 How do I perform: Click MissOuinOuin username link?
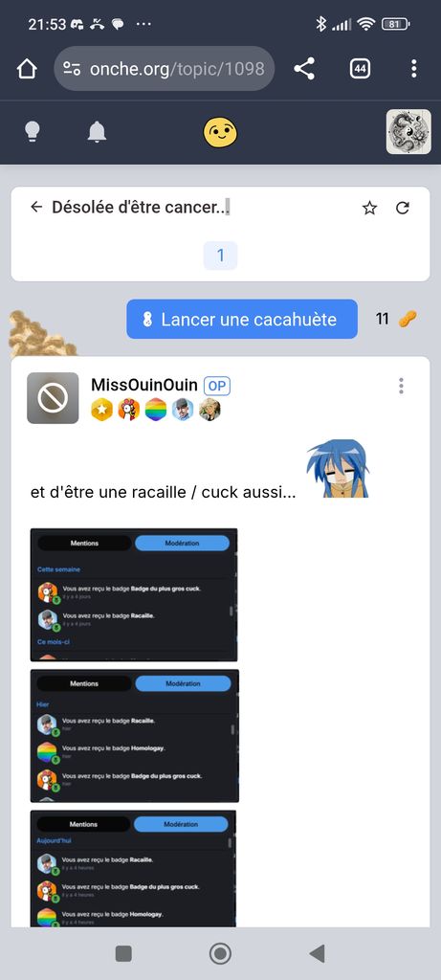coord(144,385)
